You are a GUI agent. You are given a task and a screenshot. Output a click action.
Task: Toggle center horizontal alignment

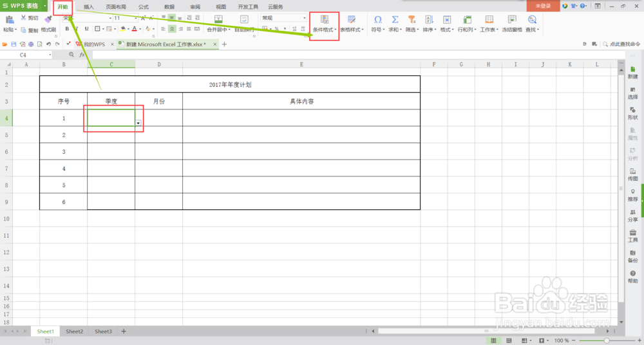tap(172, 29)
